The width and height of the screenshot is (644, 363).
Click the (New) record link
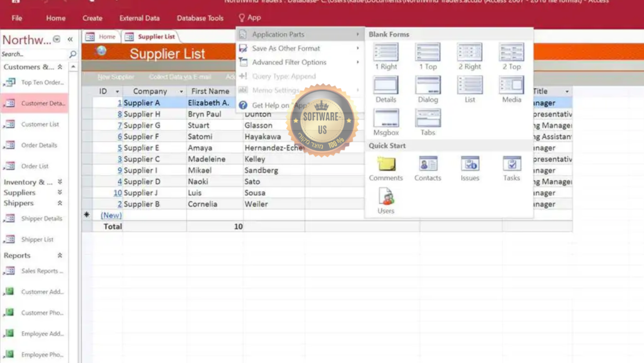click(111, 215)
